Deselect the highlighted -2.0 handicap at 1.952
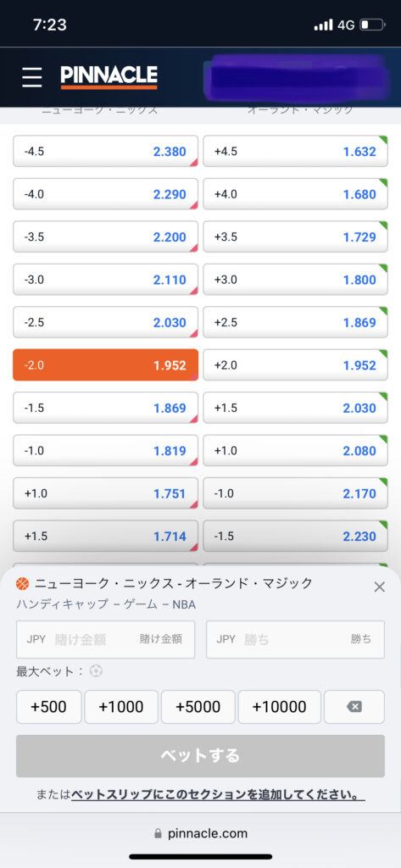 click(x=105, y=365)
